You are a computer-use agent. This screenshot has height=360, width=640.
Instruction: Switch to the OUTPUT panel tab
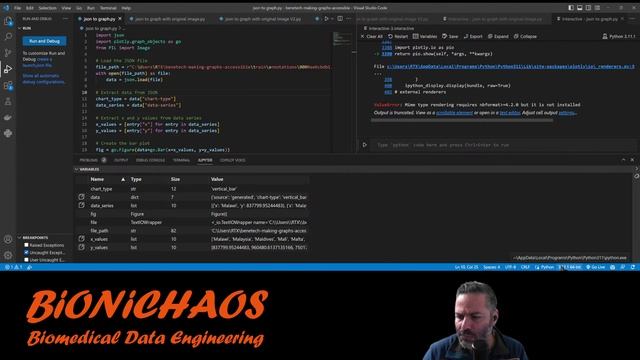(x=121, y=160)
